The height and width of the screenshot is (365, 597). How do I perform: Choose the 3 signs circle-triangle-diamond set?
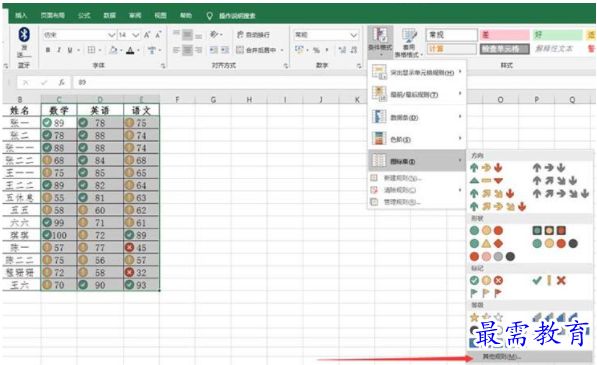pos(486,243)
